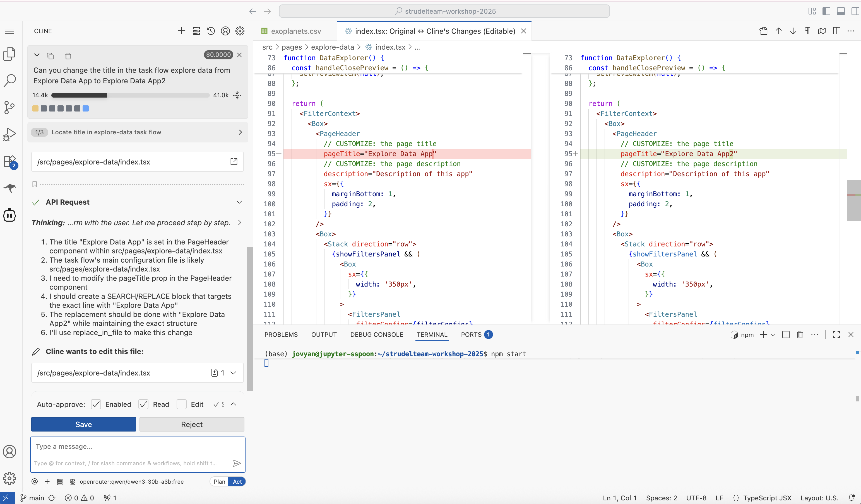Open Cline history clock icon
This screenshot has height=504, width=861.
tap(211, 31)
